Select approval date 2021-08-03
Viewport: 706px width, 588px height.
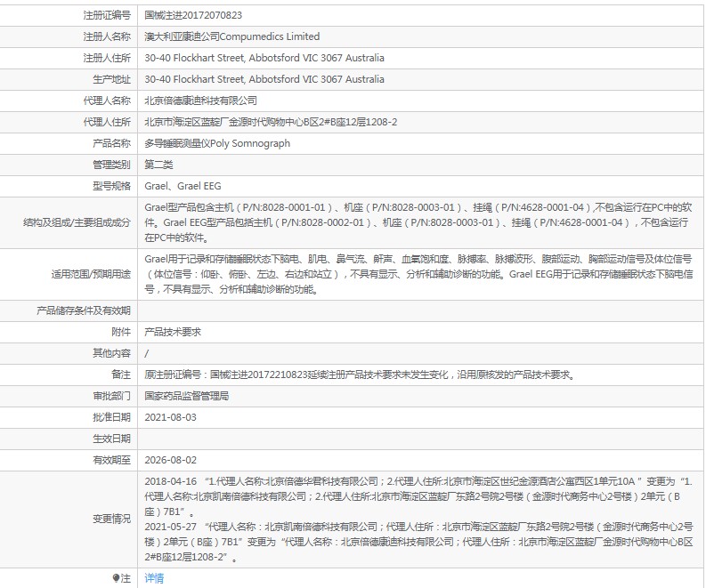pos(170,417)
